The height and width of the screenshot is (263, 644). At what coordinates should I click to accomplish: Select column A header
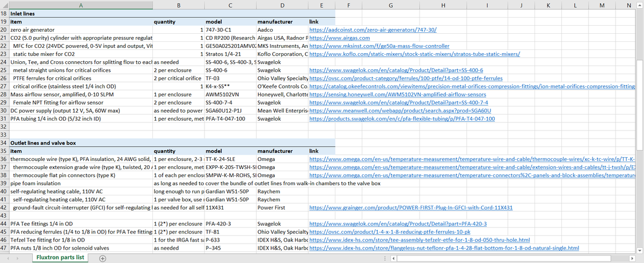[x=80, y=5]
